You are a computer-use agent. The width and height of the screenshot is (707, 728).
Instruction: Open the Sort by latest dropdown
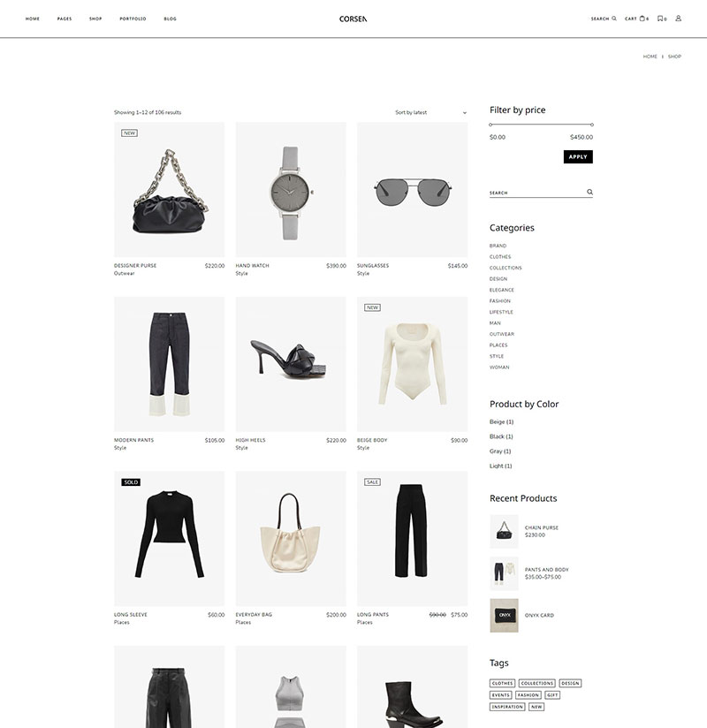(x=430, y=112)
